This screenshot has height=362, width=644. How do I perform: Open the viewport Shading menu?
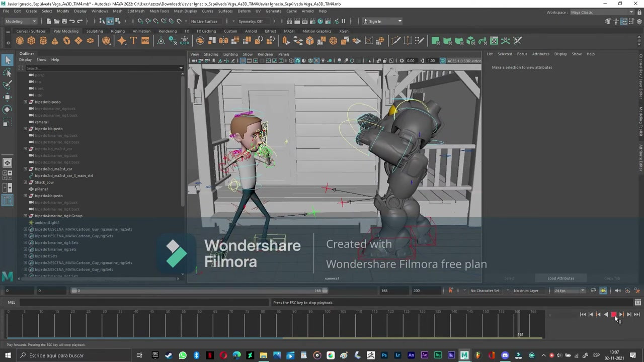coord(211,54)
